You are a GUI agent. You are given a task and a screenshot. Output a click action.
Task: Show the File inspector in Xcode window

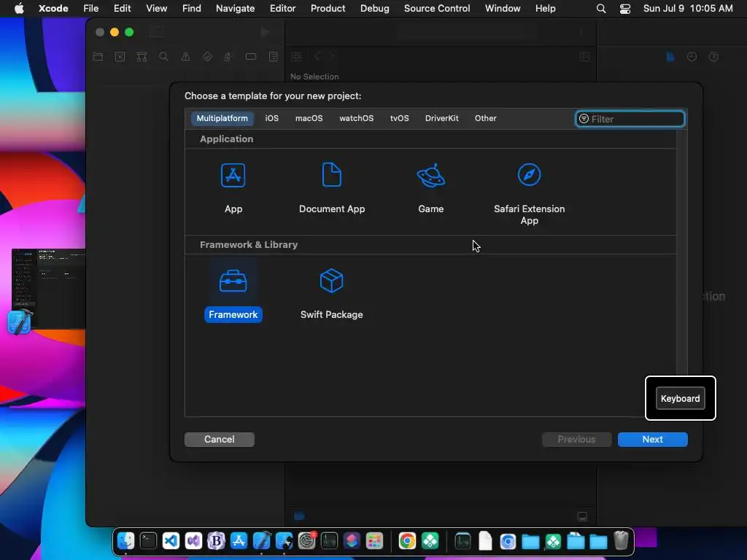[x=670, y=57]
